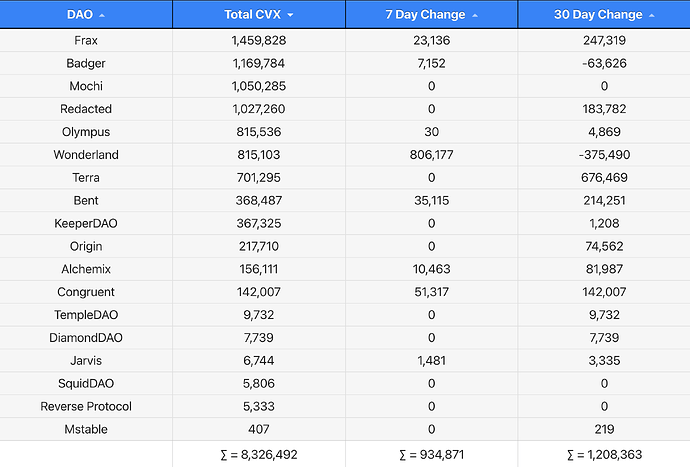Screen dimensions: 690x467
Task: Click the Reverse Protocol name cell
Action: click(x=86, y=405)
